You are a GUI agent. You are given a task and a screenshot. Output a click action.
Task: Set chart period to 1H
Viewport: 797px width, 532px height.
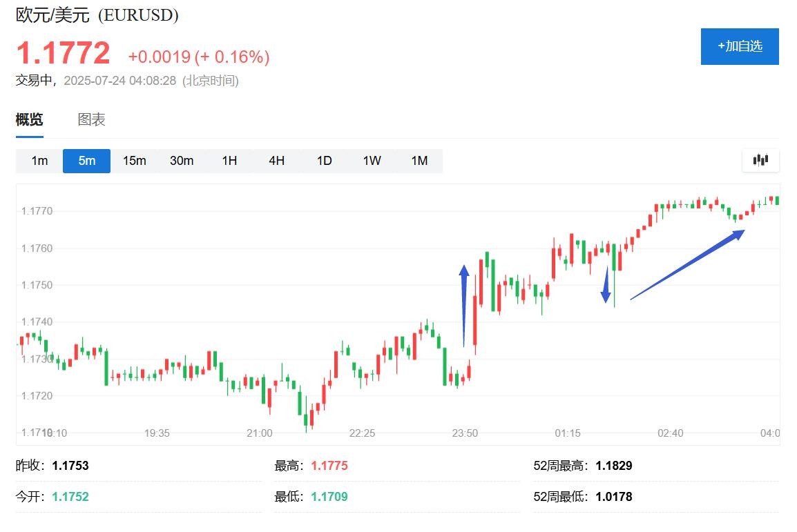click(229, 161)
